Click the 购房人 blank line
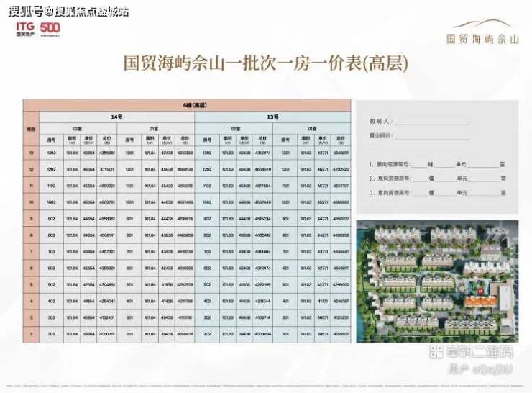This screenshot has height=393, width=532. pyautogui.click(x=432, y=122)
